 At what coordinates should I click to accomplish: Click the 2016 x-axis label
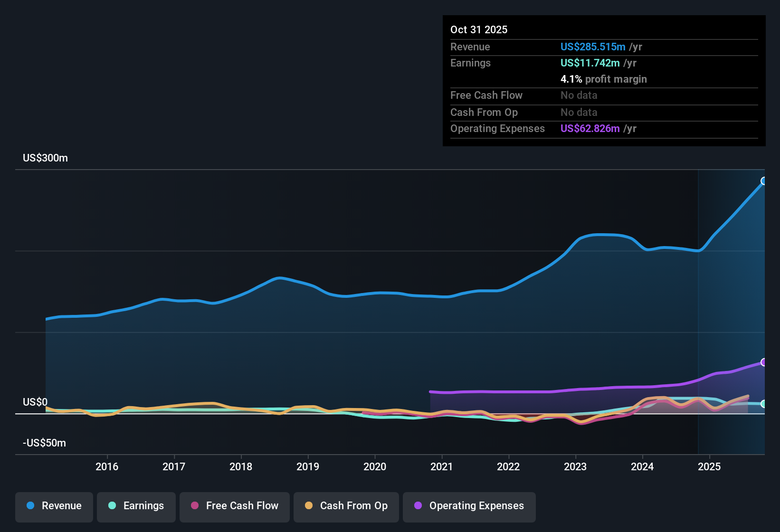pyautogui.click(x=107, y=466)
